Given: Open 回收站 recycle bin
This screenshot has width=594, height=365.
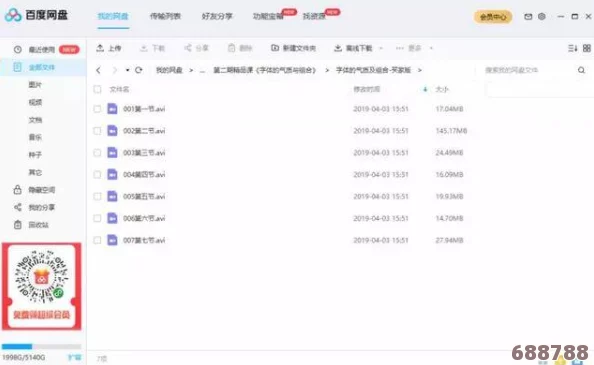Looking at the screenshot, I should 31,225.
